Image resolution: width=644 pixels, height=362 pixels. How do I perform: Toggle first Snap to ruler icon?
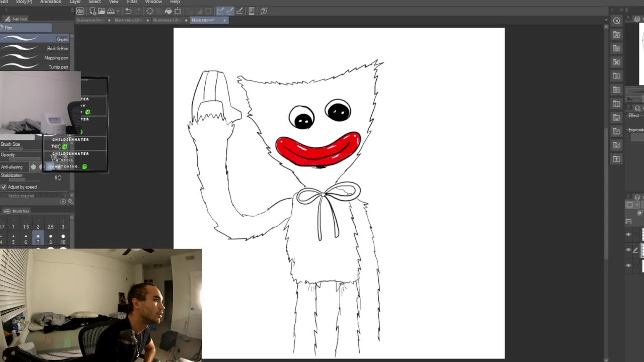click(x=220, y=11)
